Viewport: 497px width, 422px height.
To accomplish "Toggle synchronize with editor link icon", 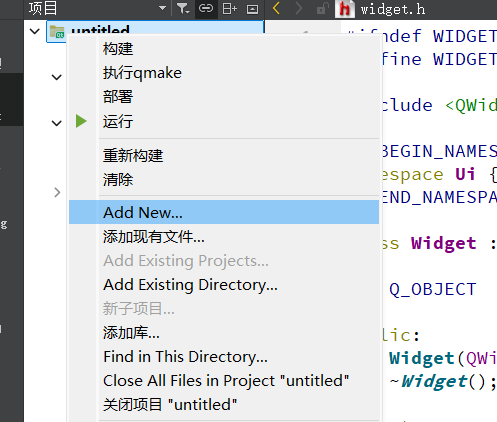I will click(x=206, y=8).
